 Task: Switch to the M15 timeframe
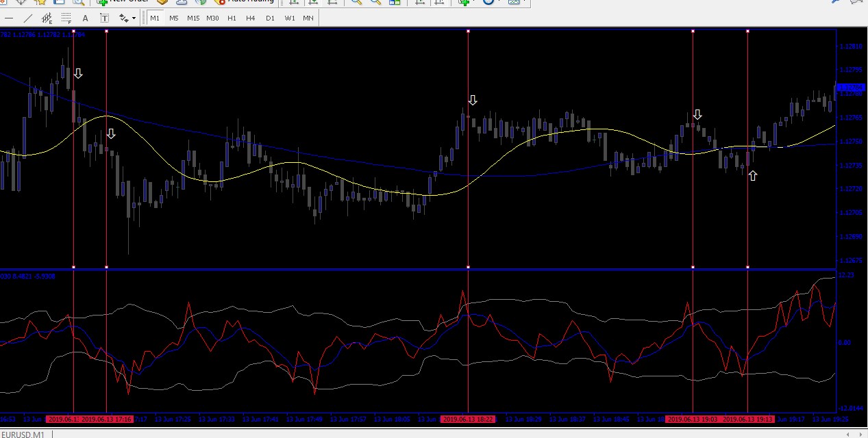[193, 18]
